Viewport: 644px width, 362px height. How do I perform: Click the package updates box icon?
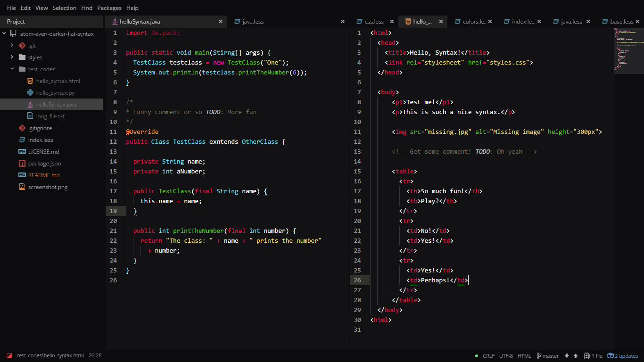point(610,356)
